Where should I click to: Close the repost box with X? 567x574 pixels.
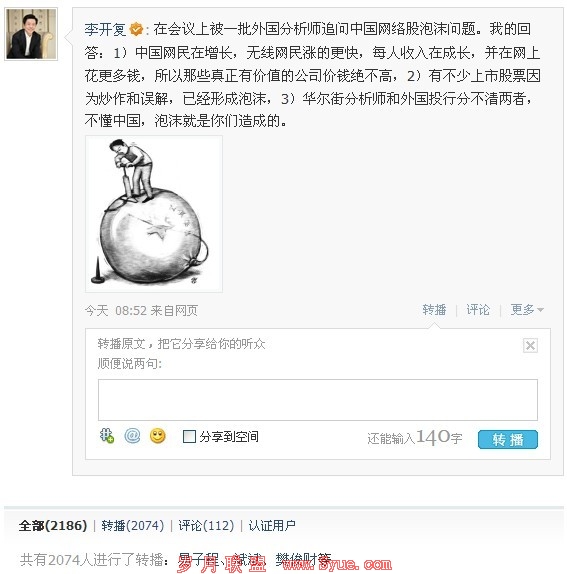click(x=530, y=345)
